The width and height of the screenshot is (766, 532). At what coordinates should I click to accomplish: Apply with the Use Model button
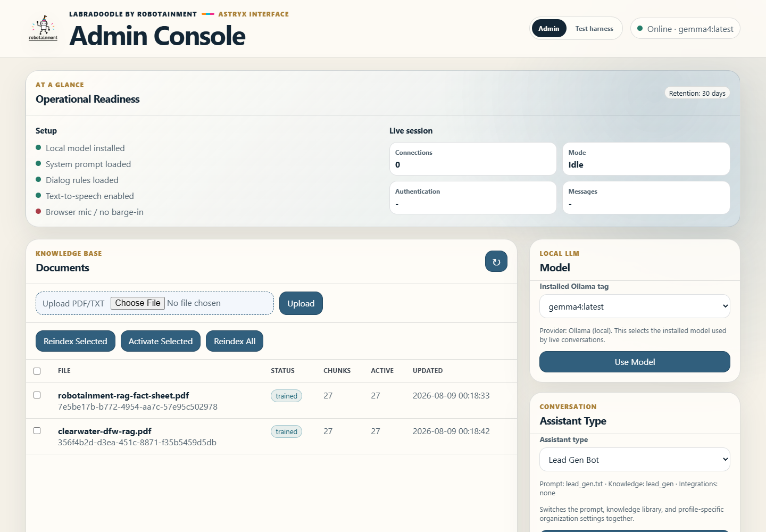click(635, 362)
